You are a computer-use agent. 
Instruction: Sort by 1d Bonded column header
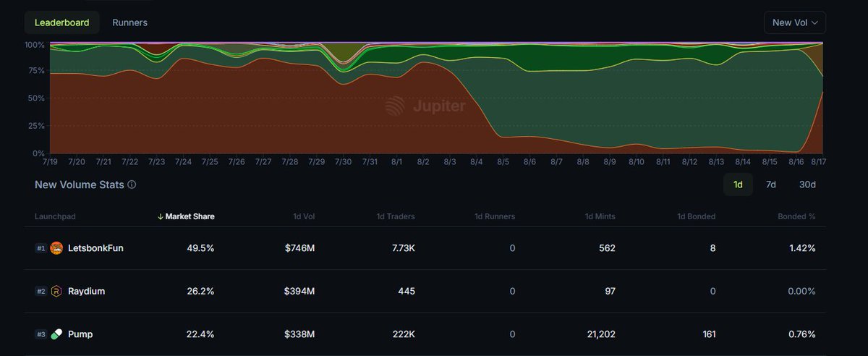coord(697,216)
